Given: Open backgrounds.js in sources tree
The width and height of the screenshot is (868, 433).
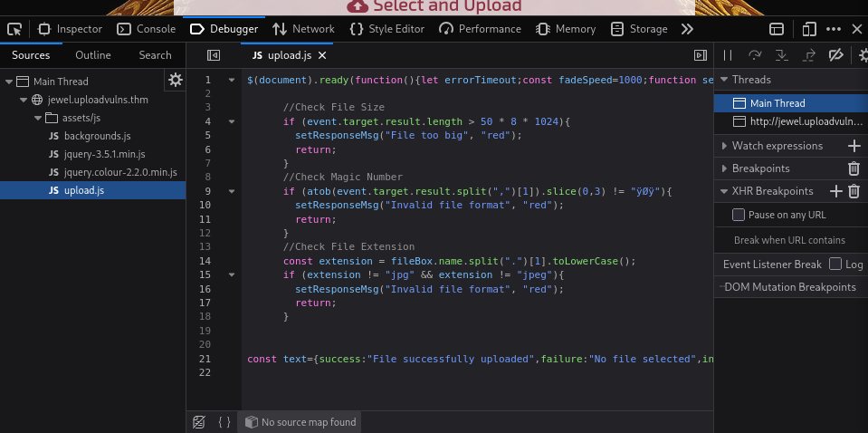Looking at the screenshot, I should pos(98,136).
